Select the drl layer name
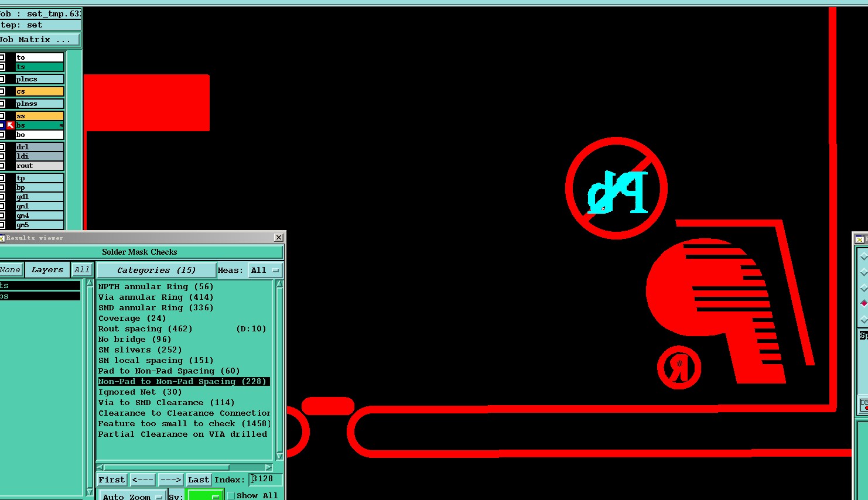 click(39, 147)
